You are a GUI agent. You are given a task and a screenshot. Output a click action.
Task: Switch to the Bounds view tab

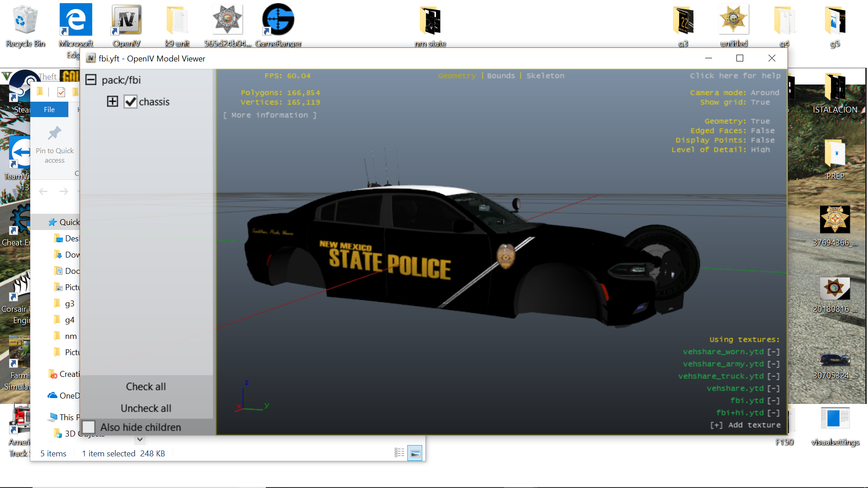(501, 76)
